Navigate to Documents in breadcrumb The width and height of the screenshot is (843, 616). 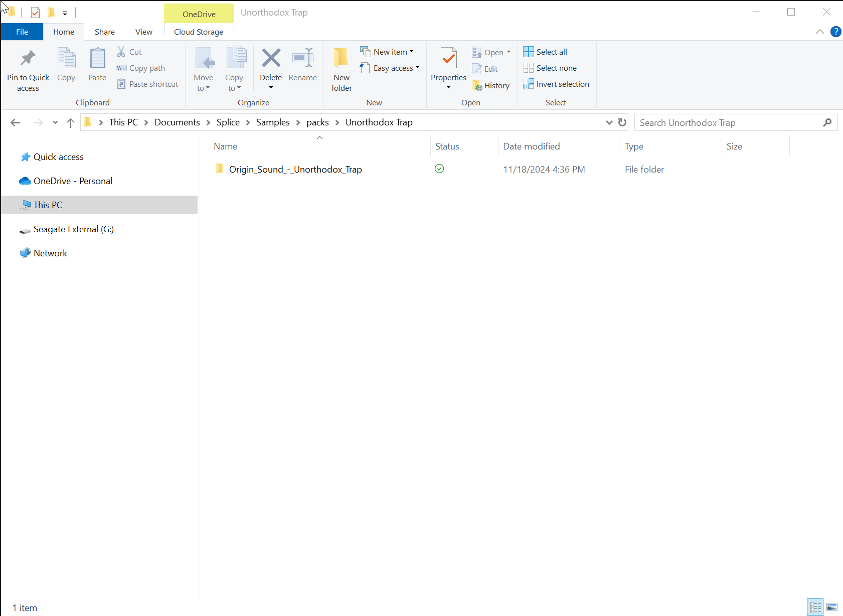pos(177,122)
